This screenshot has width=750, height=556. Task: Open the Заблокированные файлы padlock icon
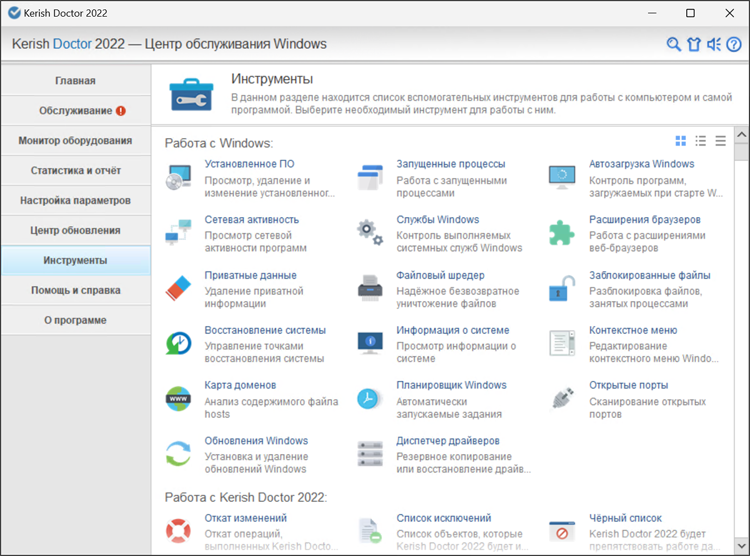coord(562,288)
